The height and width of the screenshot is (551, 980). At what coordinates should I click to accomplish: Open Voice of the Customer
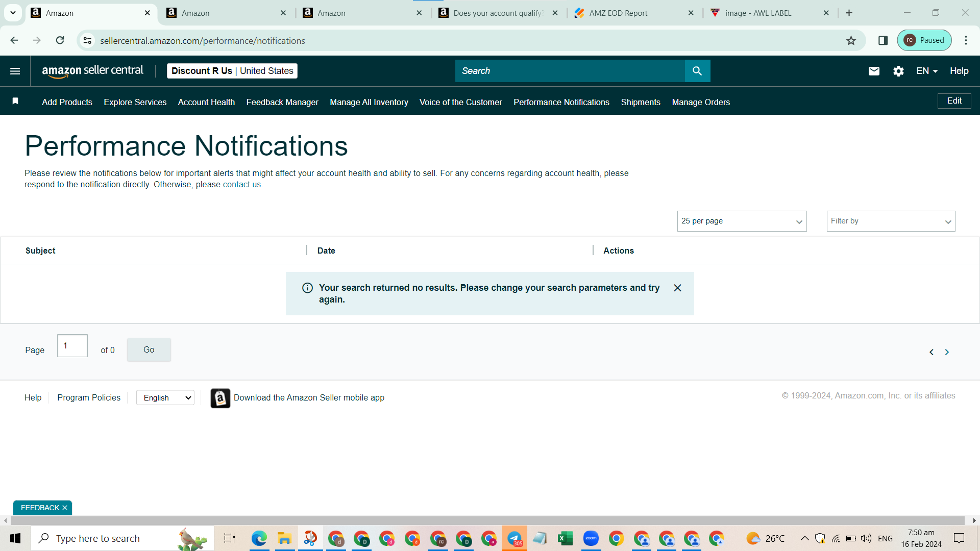pos(461,102)
